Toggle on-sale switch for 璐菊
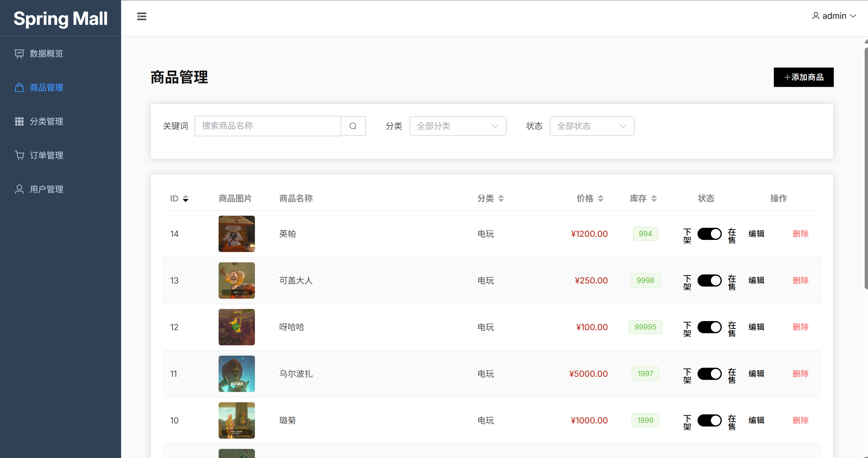868x458 pixels. tap(709, 420)
